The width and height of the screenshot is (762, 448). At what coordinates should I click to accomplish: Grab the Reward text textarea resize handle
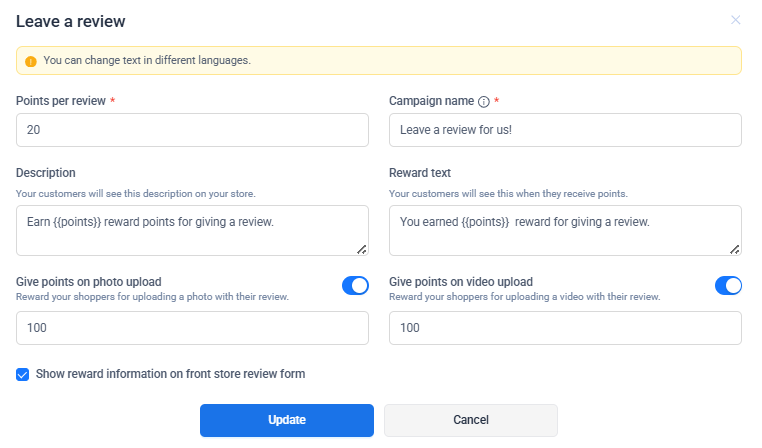tap(734, 248)
